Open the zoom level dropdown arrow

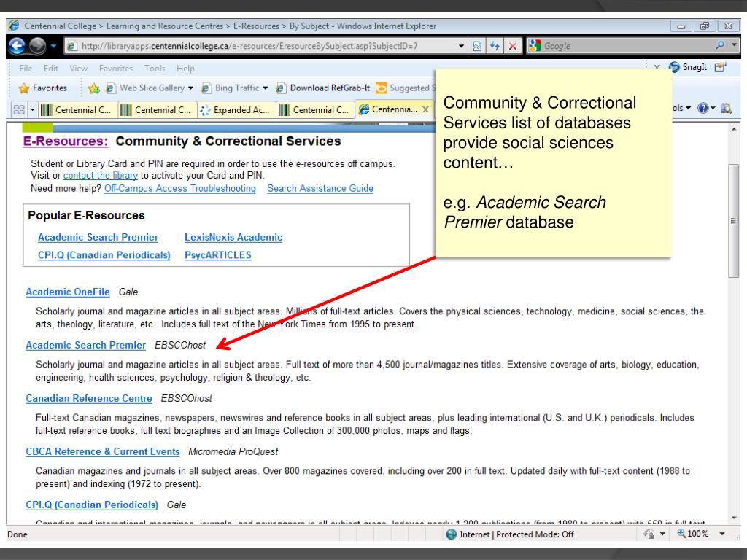point(722,534)
